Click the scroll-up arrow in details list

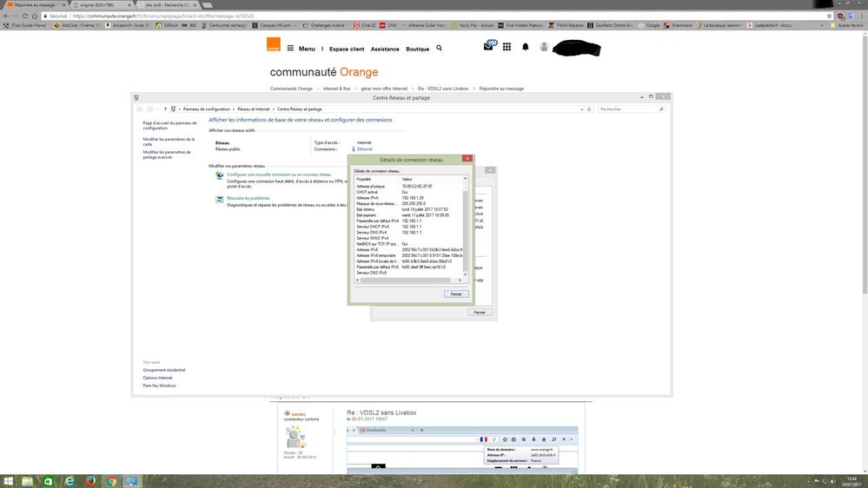point(465,179)
